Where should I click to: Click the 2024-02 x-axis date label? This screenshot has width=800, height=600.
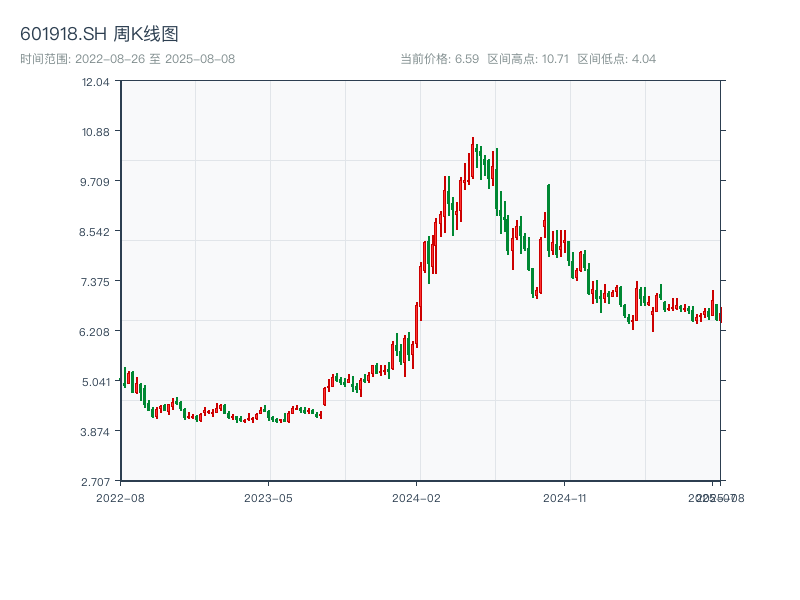click(417, 497)
